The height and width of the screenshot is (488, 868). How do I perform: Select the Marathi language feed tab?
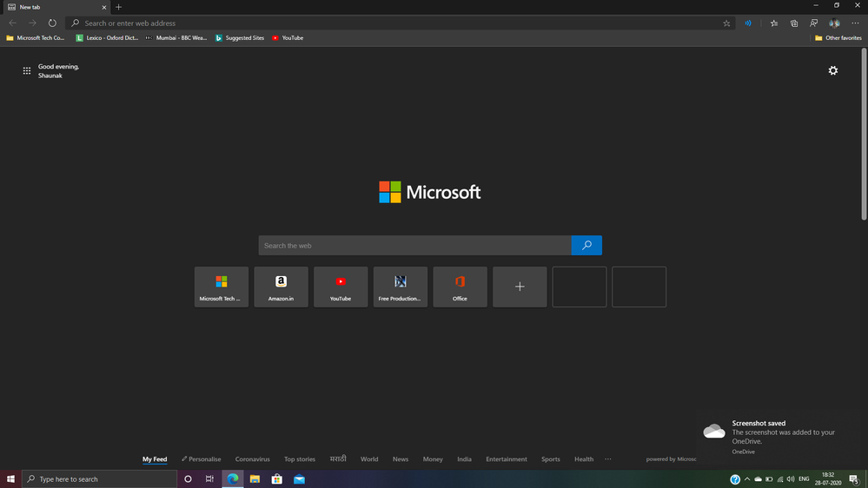pyautogui.click(x=338, y=458)
